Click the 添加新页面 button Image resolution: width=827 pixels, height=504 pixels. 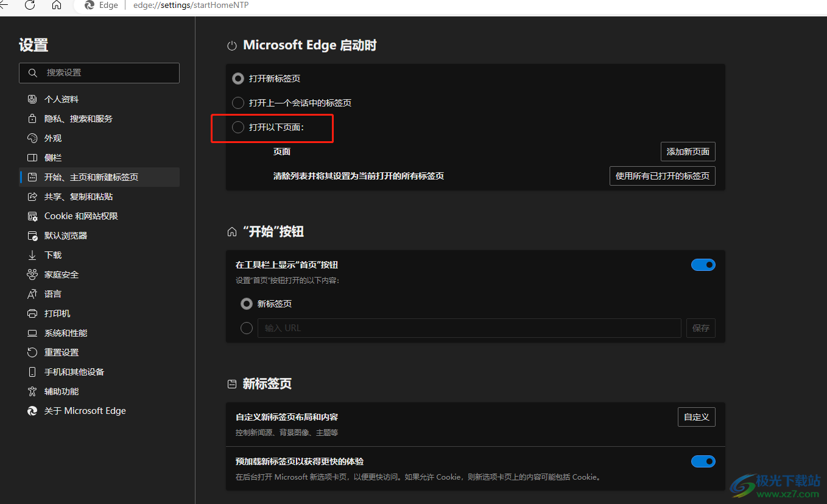point(688,152)
